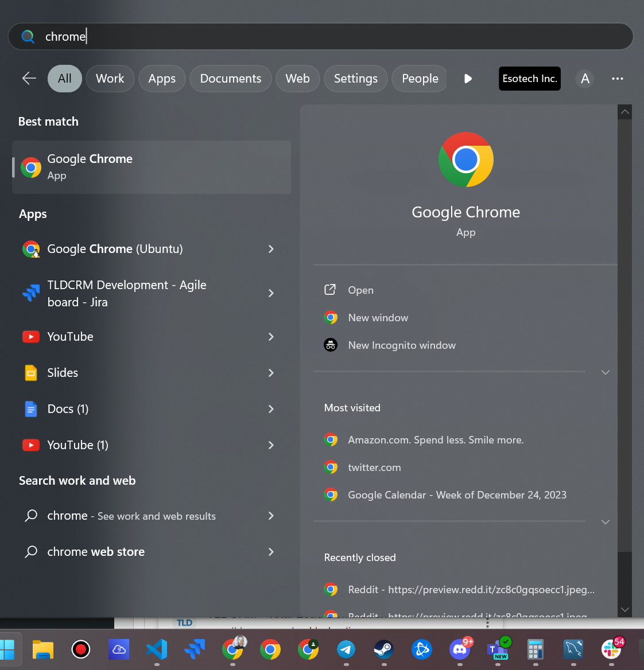Switch to the Work filter tab

pyautogui.click(x=110, y=79)
